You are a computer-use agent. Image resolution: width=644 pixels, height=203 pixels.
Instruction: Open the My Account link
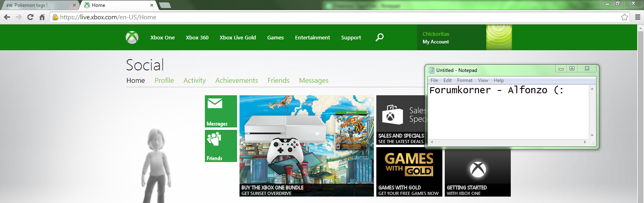pos(436,42)
